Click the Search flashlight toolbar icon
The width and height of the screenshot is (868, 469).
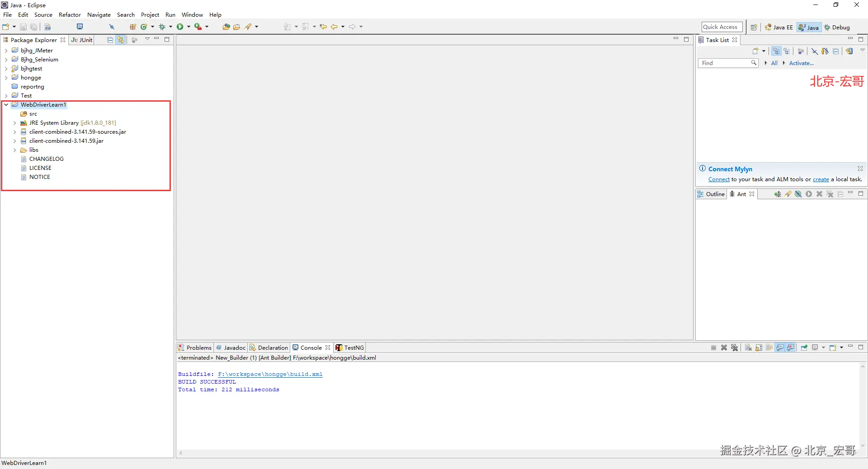[x=248, y=27]
